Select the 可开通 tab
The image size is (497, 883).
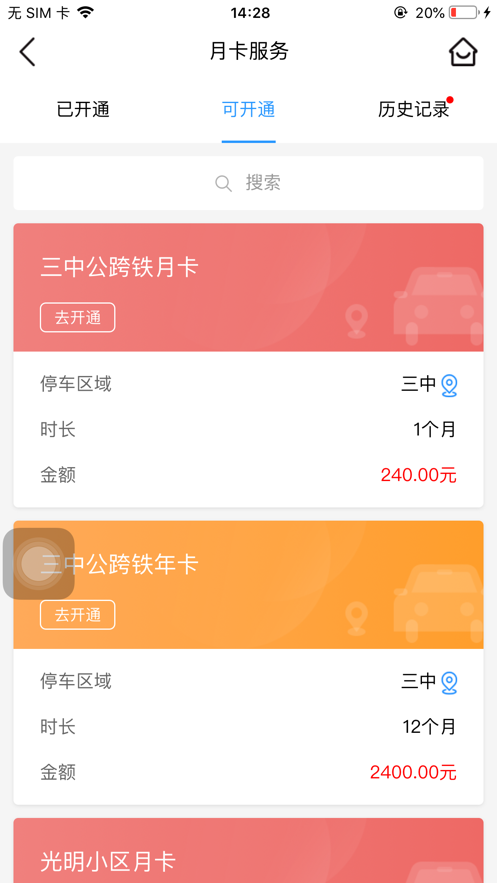point(248,110)
